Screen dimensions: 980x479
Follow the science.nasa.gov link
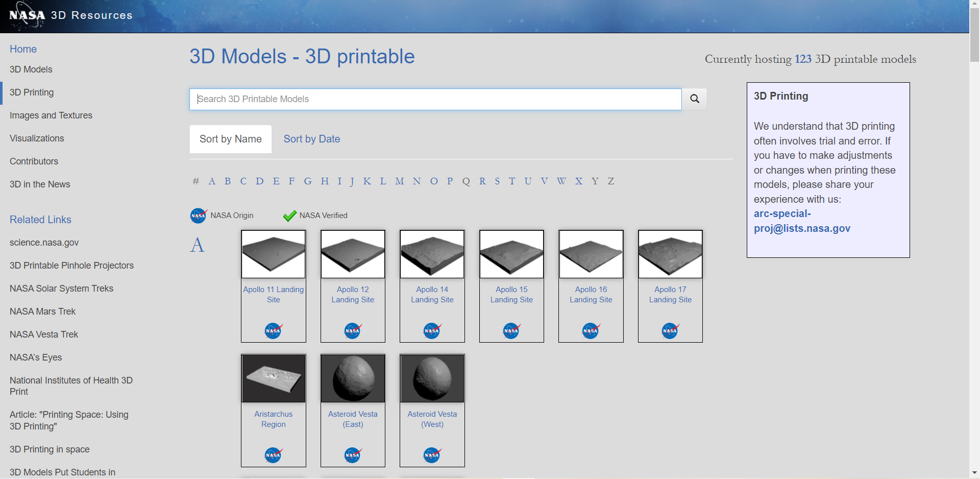coord(44,243)
